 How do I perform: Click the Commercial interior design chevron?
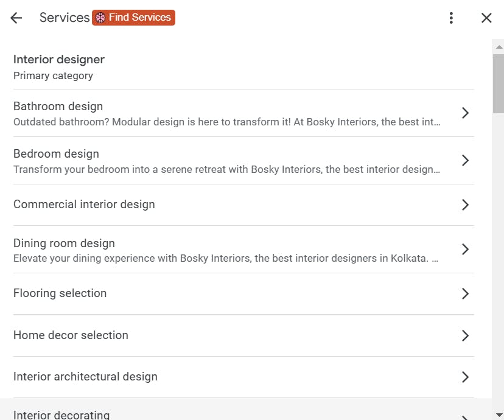click(465, 205)
